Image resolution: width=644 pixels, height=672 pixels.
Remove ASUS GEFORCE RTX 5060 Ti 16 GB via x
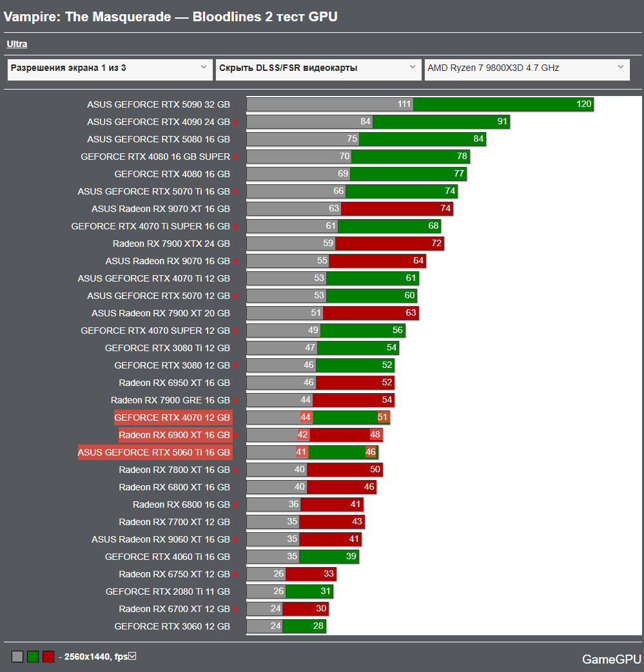(x=236, y=453)
